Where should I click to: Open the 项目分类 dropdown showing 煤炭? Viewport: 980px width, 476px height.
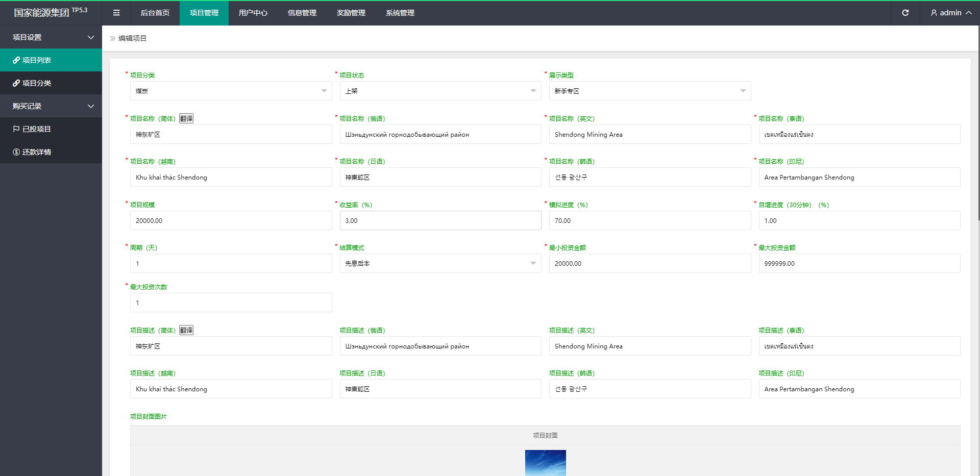(231, 91)
